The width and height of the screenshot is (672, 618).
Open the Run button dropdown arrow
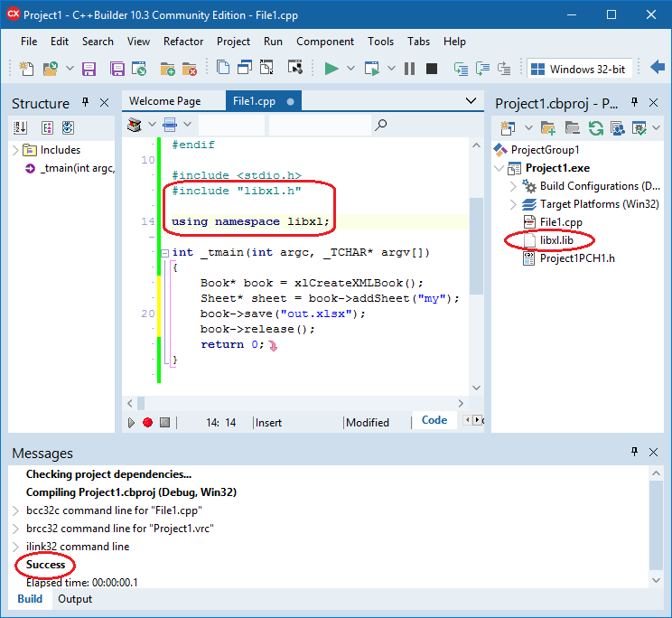coord(350,69)
